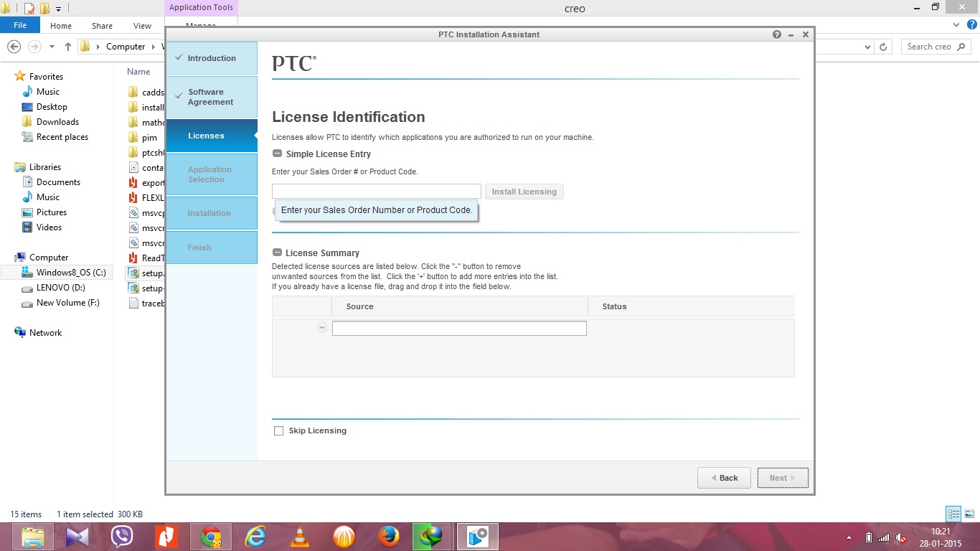Open the Customize Quick Access Toolbar dropdown

point(58,9)
